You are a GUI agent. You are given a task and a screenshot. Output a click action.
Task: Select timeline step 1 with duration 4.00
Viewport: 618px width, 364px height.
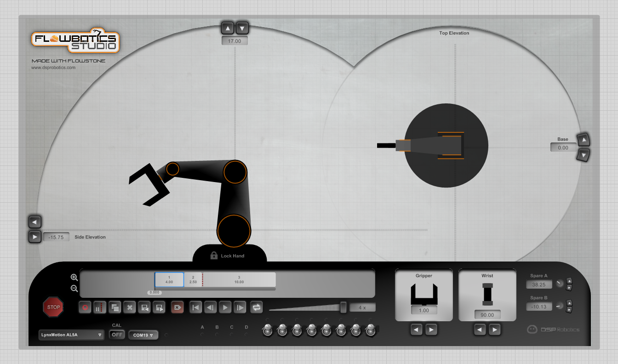tap(169, 279)
